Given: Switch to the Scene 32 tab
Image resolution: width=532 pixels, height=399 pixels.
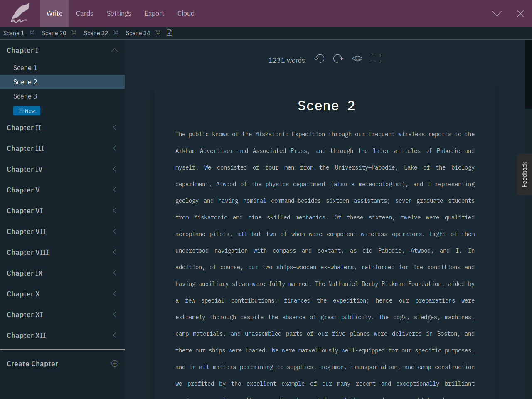Looking at the screenshot, I should (x=96, y=33).
